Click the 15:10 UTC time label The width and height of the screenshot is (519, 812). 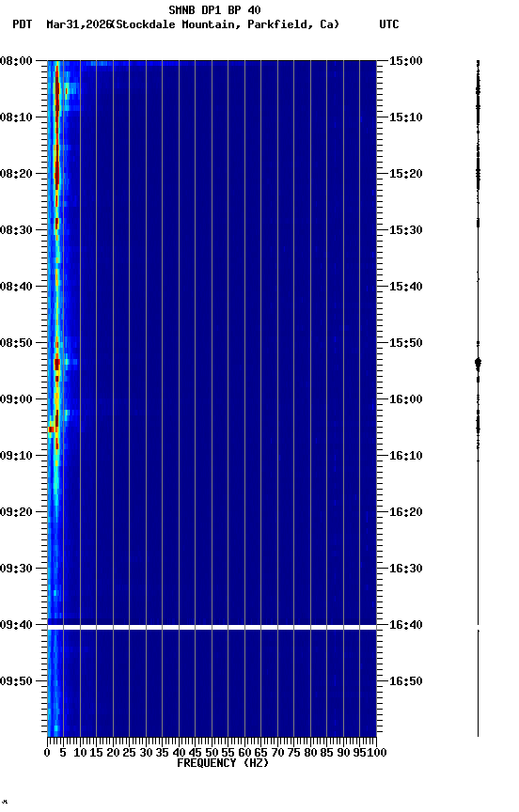(405, 117)
